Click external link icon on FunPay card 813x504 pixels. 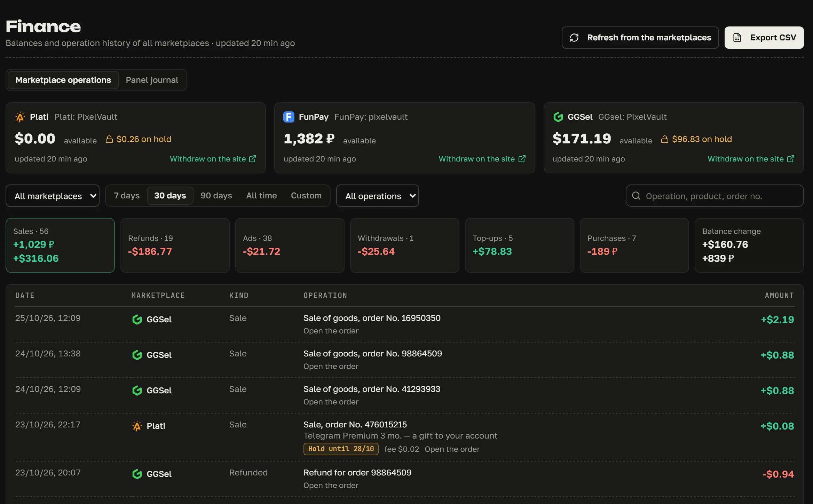(522, 159)
